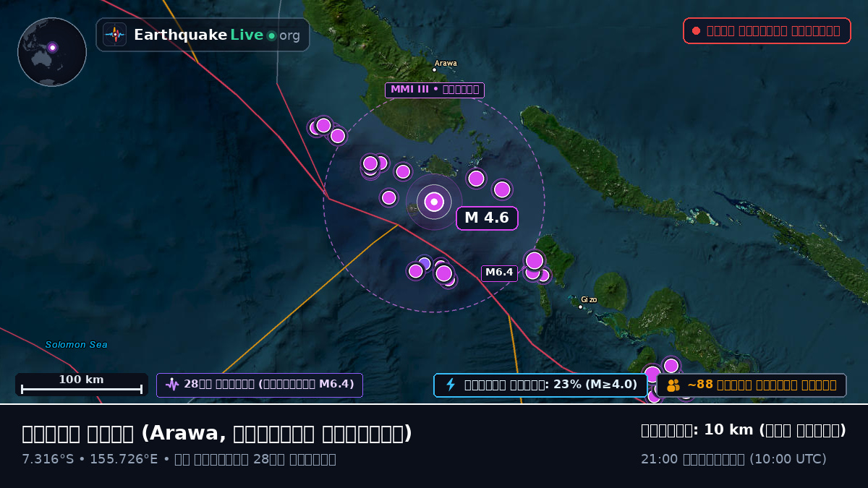Screen dimensions: 868x488
Task: Click the globe mini-map thumbnail
Action: click(52, 52)
